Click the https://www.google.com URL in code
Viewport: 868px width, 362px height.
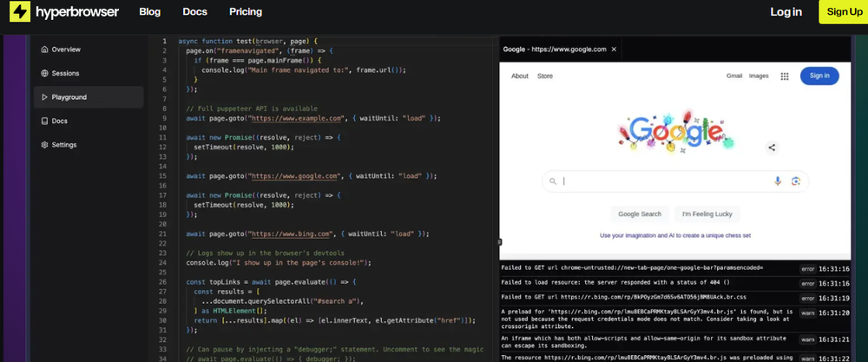tap(294, 176)
